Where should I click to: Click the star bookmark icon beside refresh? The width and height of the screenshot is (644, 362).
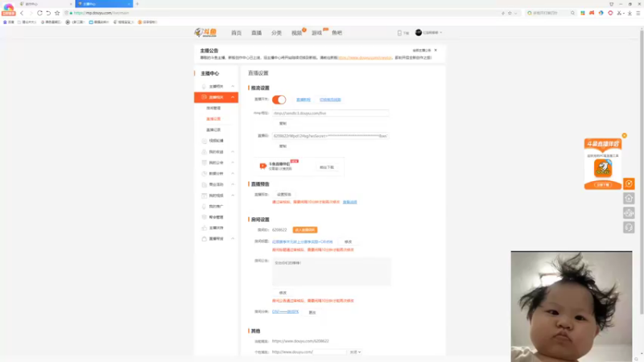pyautogui.click(x=57, y=13)
